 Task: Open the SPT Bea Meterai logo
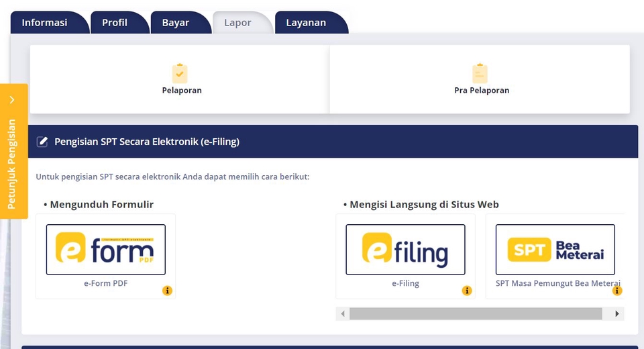pyautogui.click(x=555, y=250)
